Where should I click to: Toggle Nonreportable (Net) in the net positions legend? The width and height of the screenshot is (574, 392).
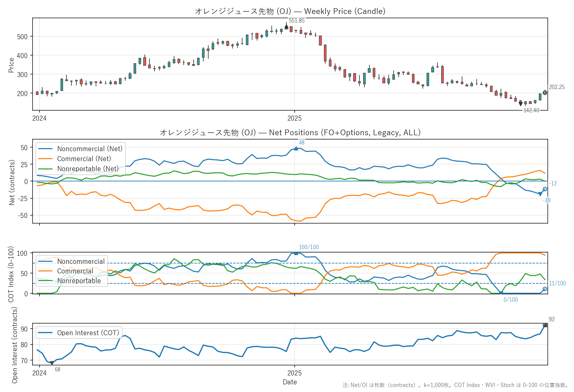(x=88, y=169)
